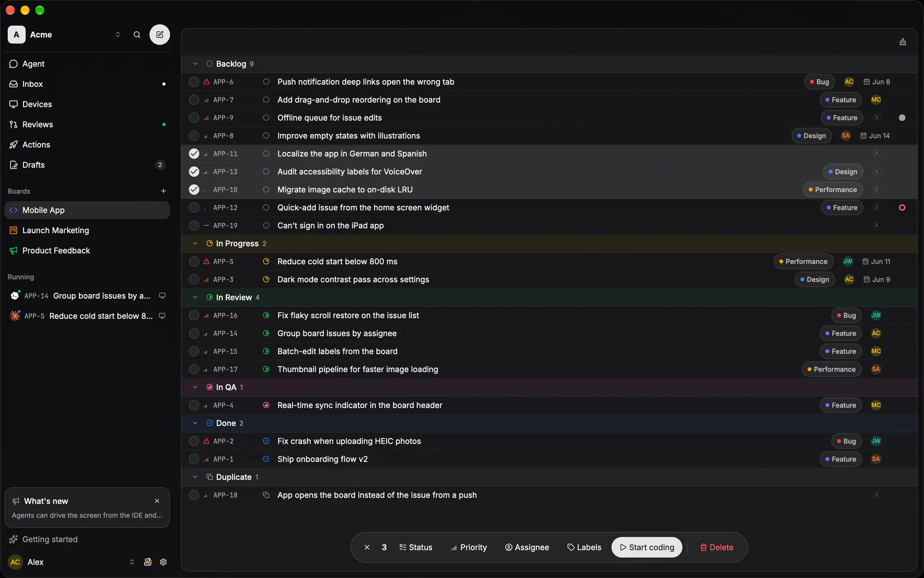Check the APP-2 Fix crash row checkbox
The image size is (924, 578).
click(194, 441)
